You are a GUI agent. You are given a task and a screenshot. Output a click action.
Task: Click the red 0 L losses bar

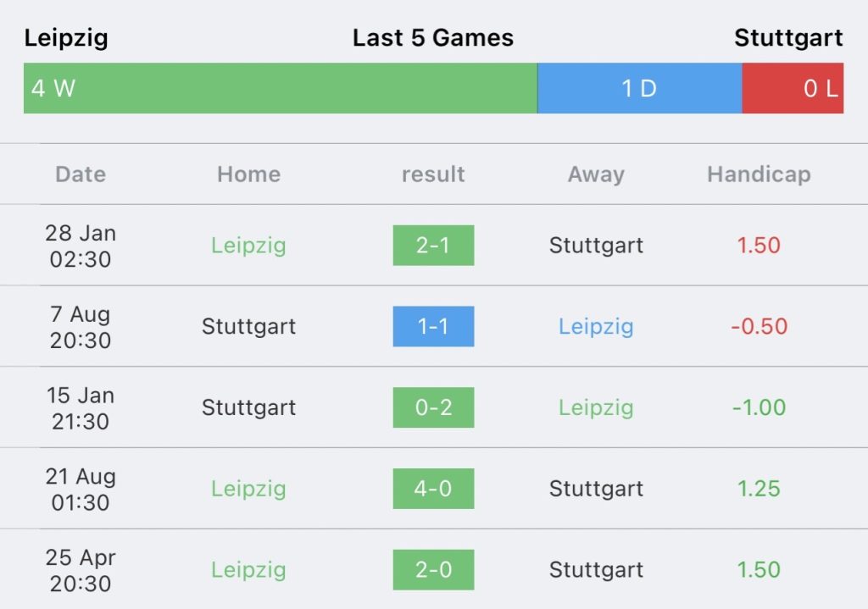[793, 88]
